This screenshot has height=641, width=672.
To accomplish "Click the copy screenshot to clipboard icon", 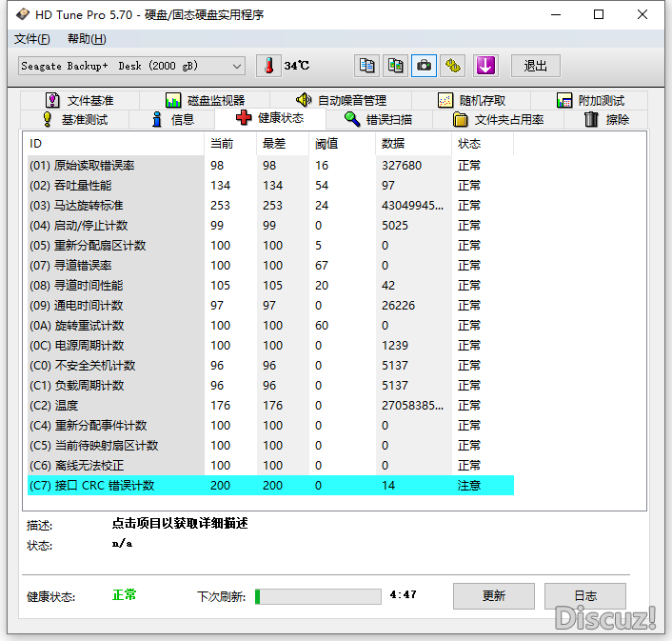I will 395,66.
